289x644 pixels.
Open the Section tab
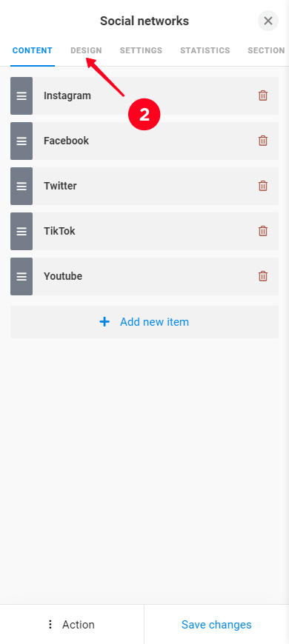click(x=266, y=50)
